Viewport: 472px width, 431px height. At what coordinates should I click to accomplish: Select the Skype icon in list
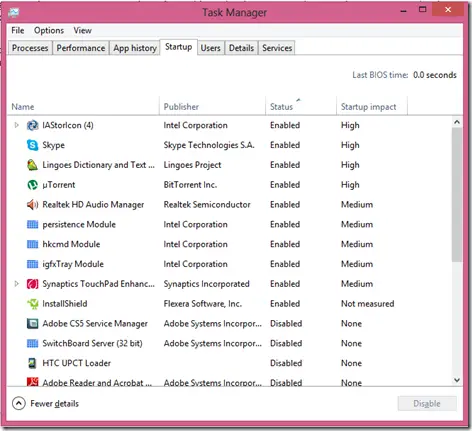tap(32, 145)
